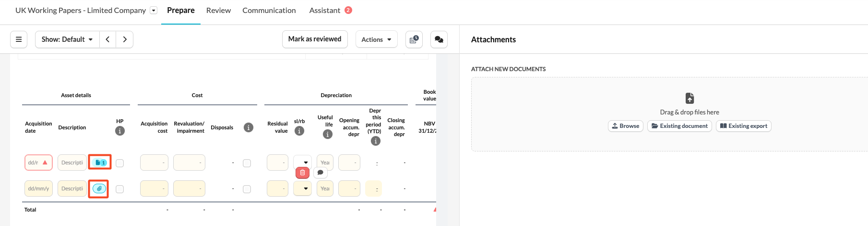Click Mark as reviewed button
This screenshot has width=868, height=226.
[315, 39]
